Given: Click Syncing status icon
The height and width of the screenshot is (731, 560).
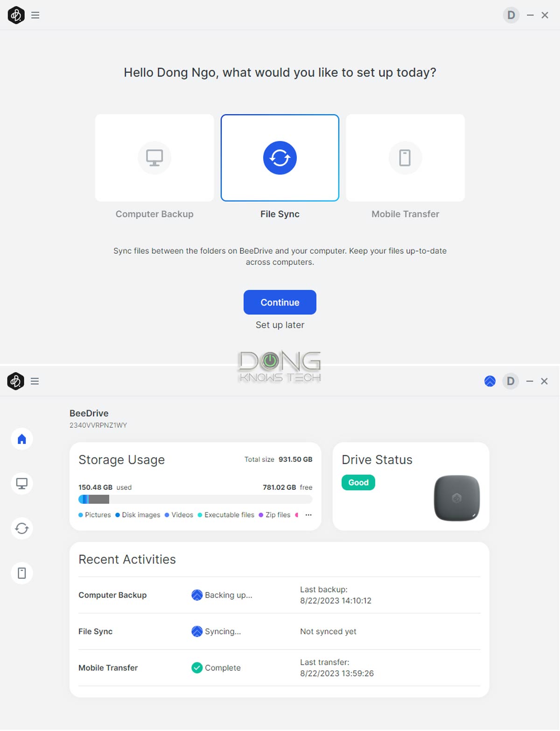Looking at the screenshot, I should (197, 632).
